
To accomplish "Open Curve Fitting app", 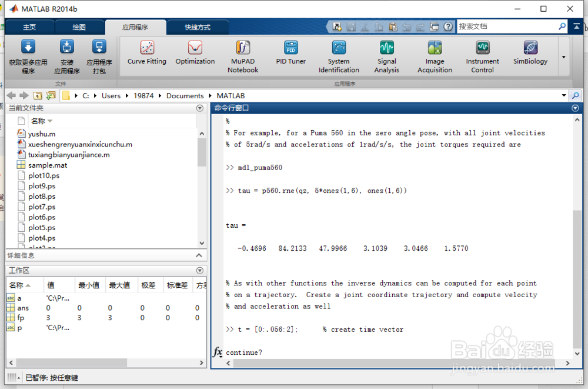I will click(x=146, y=52).
